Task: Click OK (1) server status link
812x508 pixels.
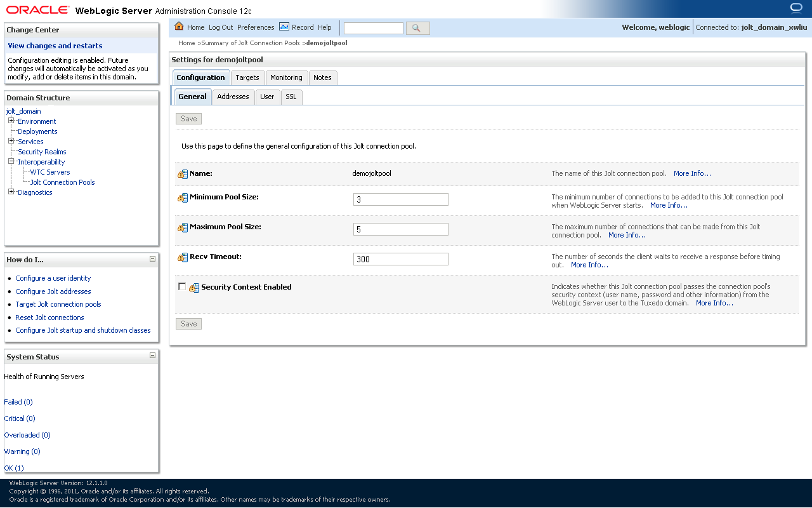Action: pyautogui.click(x=14, y=468)
